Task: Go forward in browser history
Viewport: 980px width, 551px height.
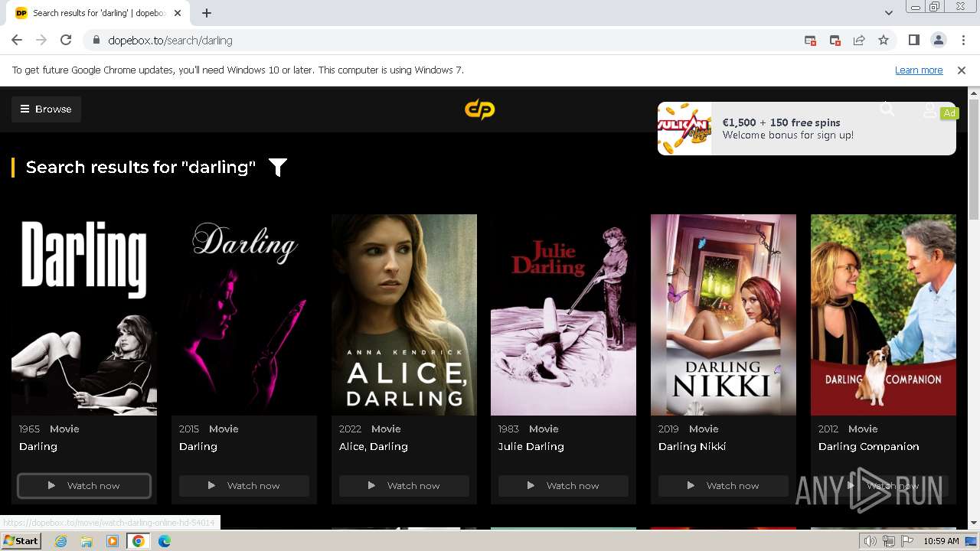Action: pos(41,41)
